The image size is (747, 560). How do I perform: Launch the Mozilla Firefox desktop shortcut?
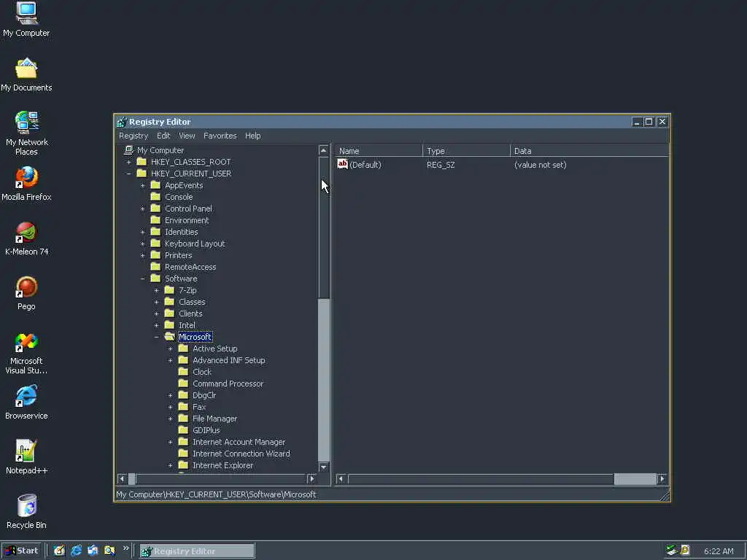(x=26, y=177)
